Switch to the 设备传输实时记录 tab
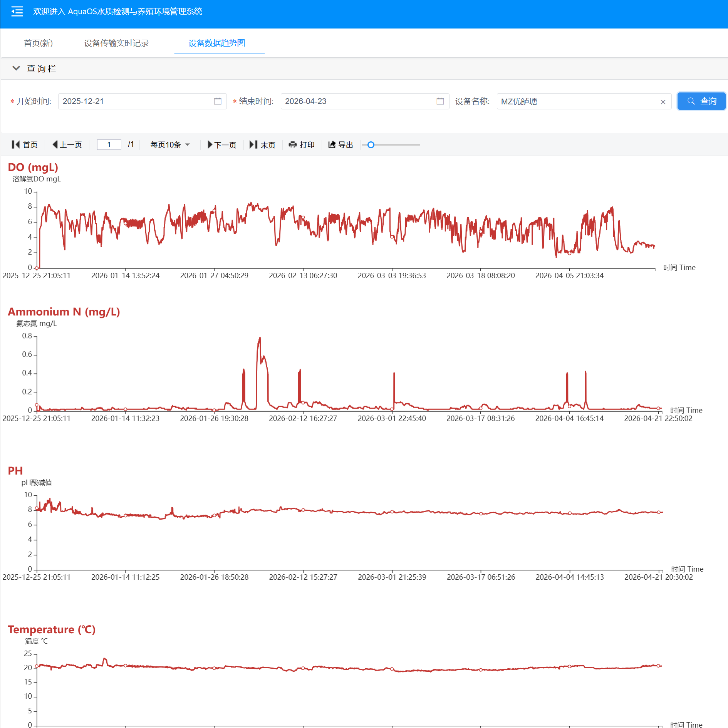The width and height of the screenshot is (728, 728). (116, 43)
